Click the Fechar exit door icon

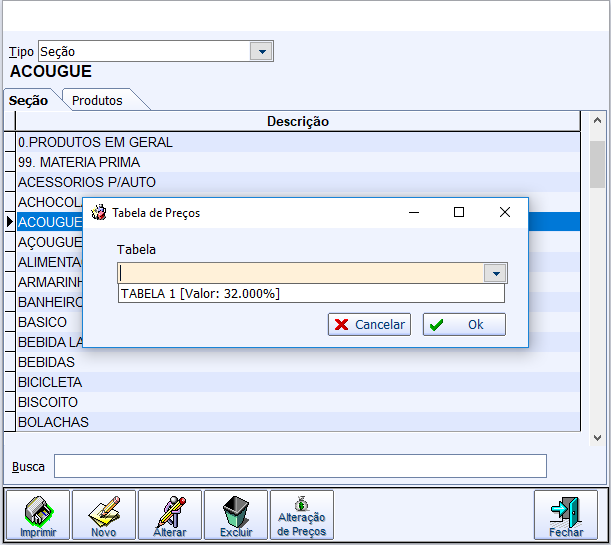tap(566, 514)
